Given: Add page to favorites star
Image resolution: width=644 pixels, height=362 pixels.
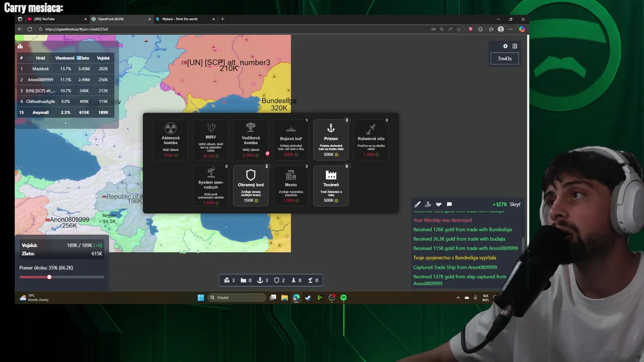Looking at the screenshot, I should [x=459, y=29].
